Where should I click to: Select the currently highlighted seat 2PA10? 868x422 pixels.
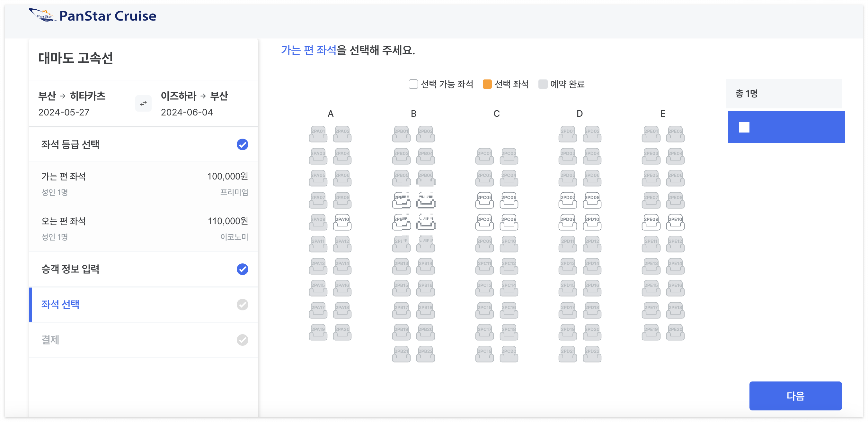click(x=342, y=223)
